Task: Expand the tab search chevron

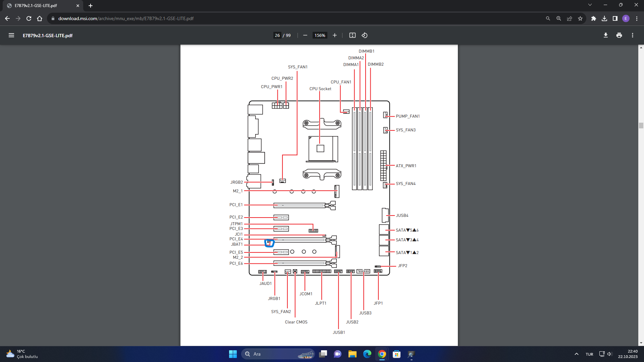Action: [590, 5]
